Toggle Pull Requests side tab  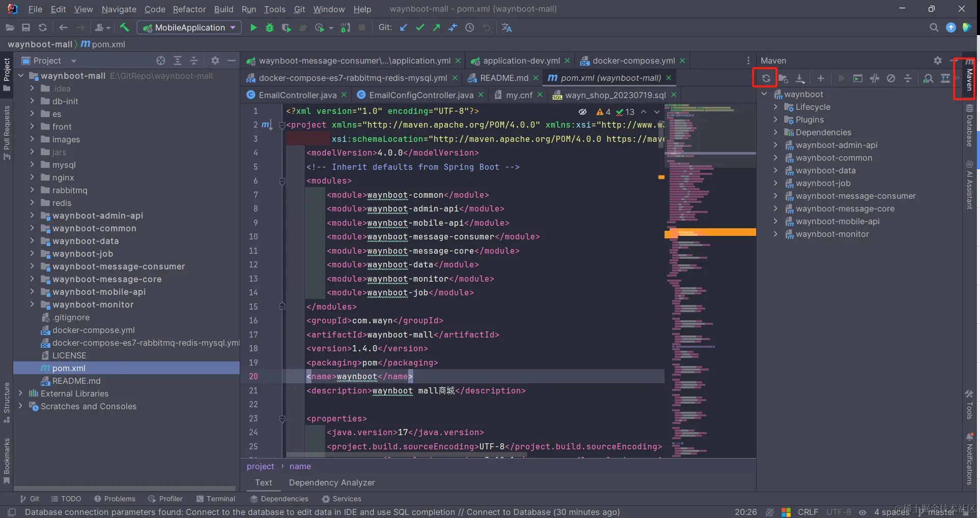coord(7,132)
